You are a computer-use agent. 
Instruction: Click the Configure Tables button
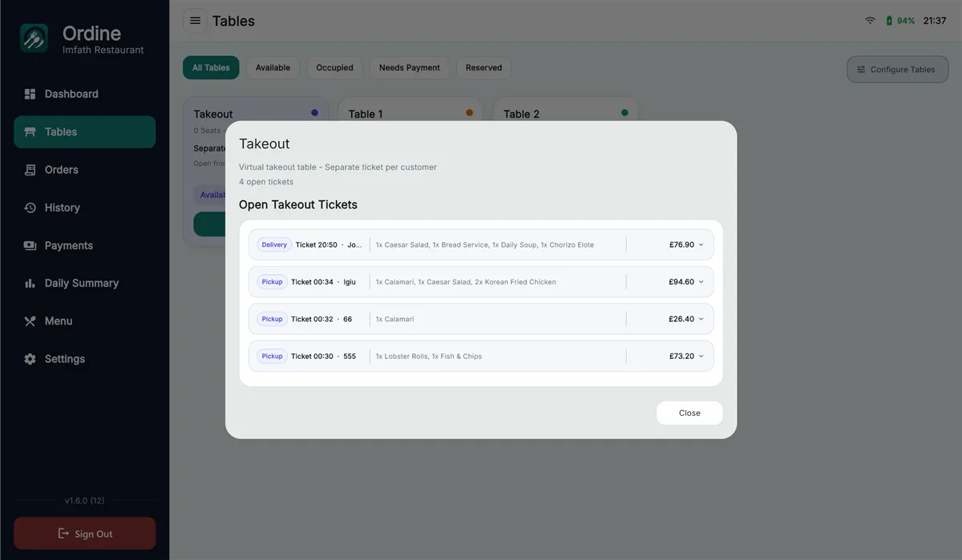[x=897, y=70]
